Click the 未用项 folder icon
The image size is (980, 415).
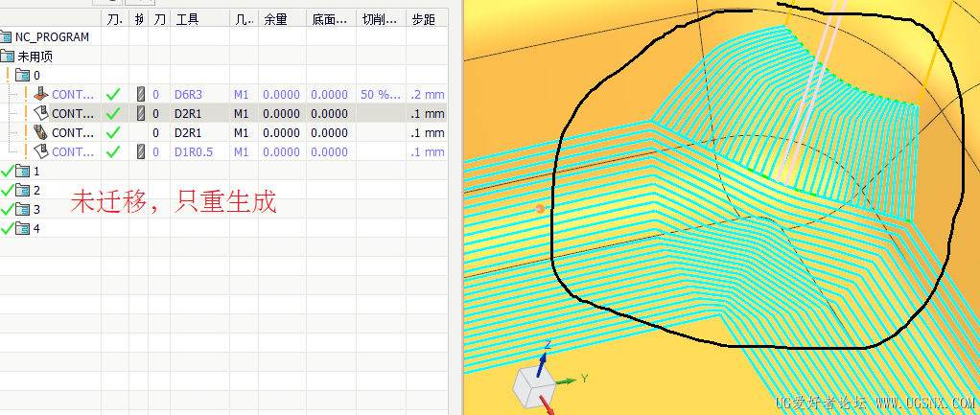[x=8, y=57]
